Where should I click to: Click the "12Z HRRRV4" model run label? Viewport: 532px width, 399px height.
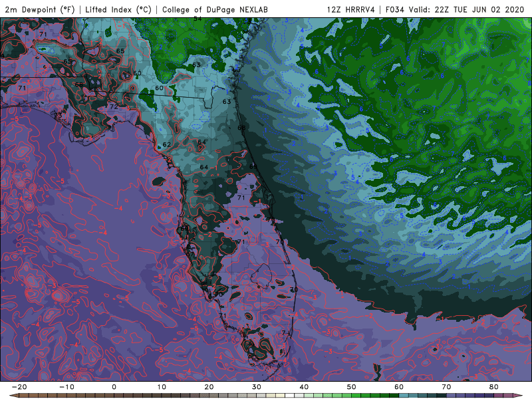tap(351, 9)
